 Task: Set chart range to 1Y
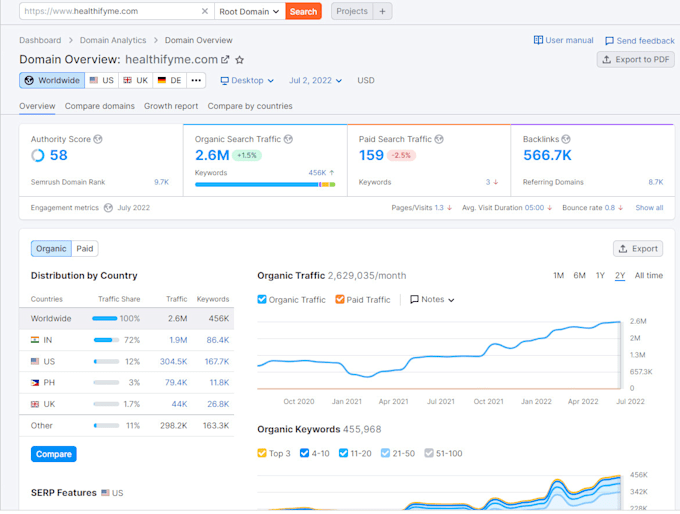click(600, 275)
